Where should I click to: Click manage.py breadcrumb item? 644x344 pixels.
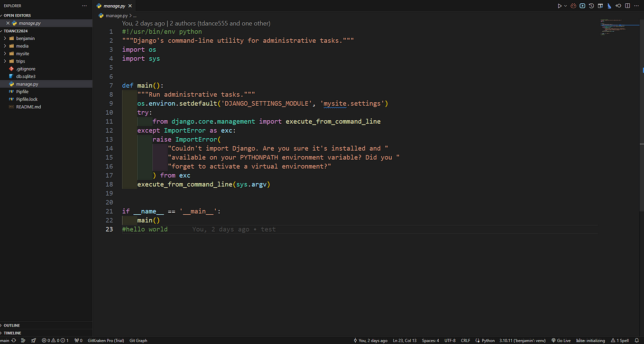[116, 16]
